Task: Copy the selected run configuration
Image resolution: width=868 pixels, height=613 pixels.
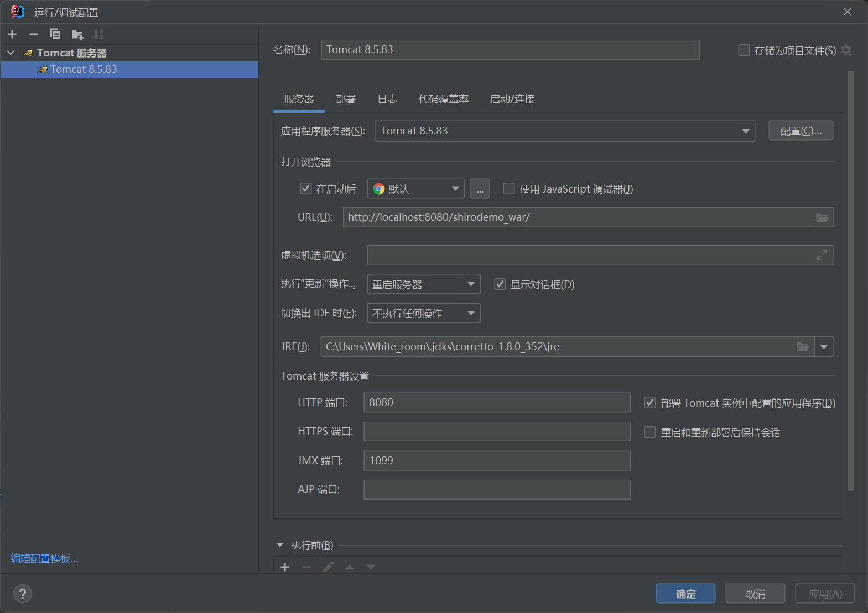Action: point(55,34)
